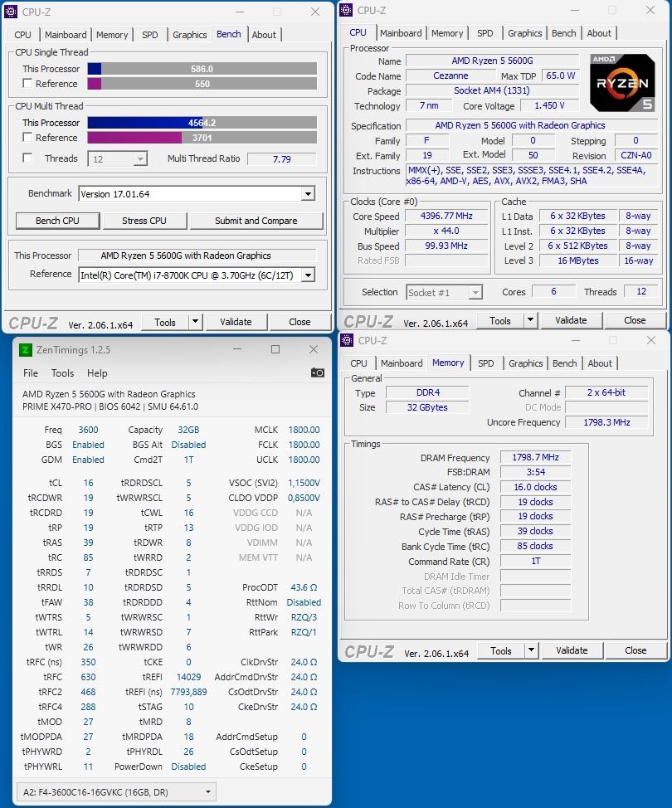Image resolution: width=672 pixels, height=808 pixels.
Task: Click Validate in the Memory window
Action: 572,650
